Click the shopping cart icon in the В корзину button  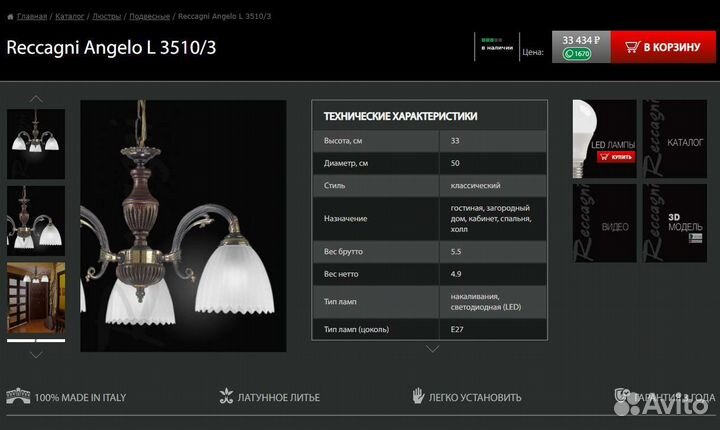[631, 47]
